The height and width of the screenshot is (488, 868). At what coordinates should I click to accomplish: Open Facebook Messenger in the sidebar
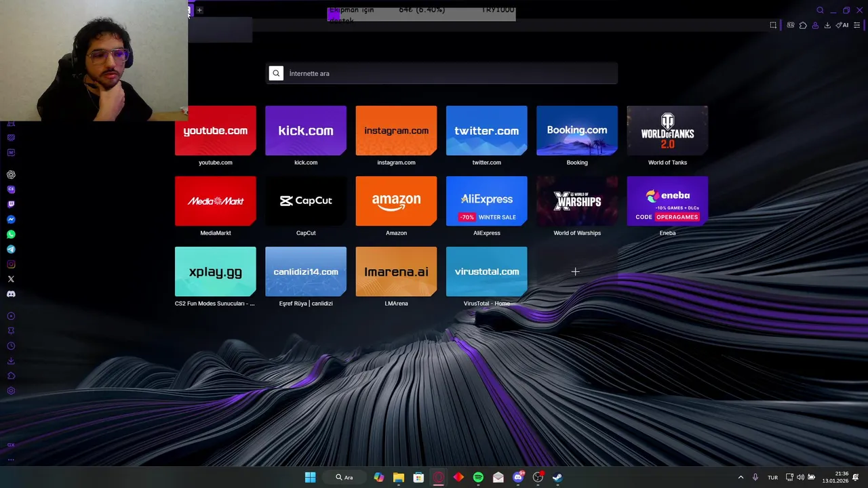pos(11,220)
